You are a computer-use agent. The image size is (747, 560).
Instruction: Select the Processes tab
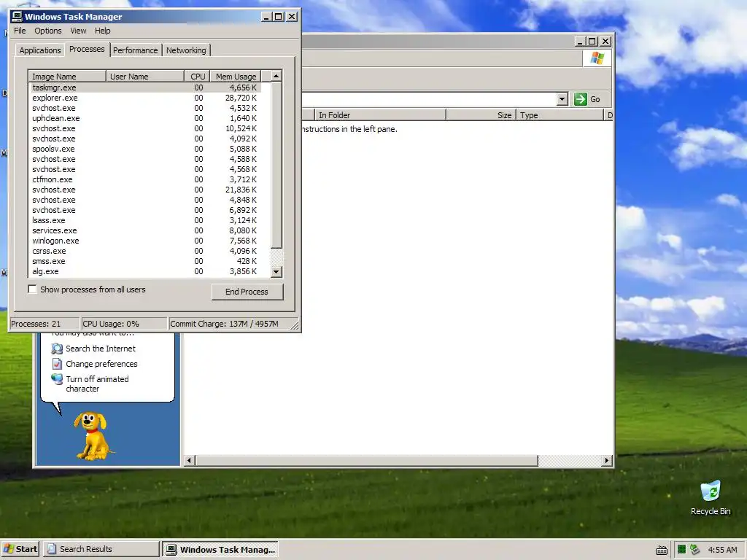tap(87, 49)
